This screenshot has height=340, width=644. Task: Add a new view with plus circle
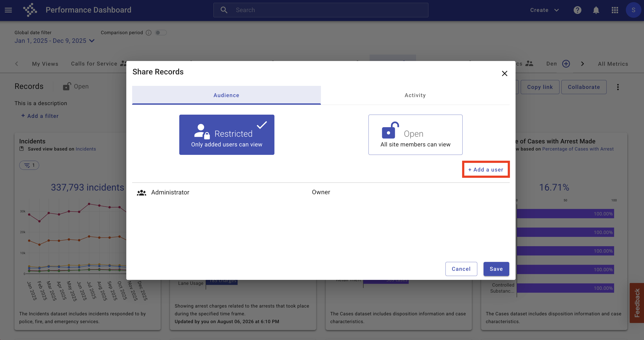(x=566, y=64)
